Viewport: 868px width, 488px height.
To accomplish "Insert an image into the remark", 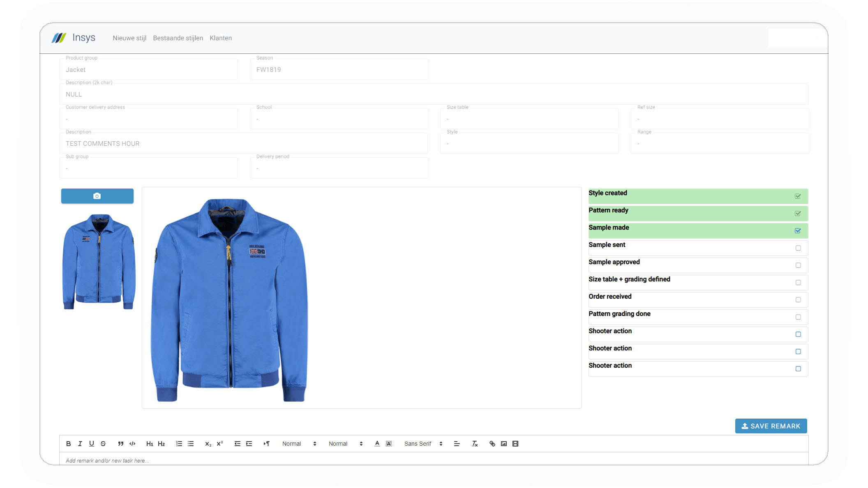I will (504, 444).
